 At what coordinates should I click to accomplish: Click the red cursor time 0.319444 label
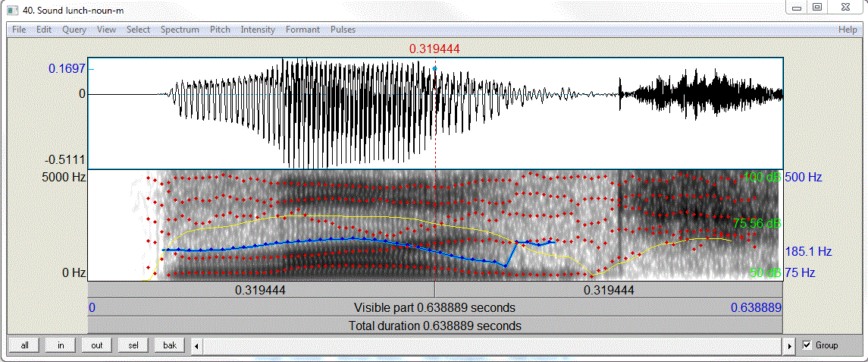[434, 49]
